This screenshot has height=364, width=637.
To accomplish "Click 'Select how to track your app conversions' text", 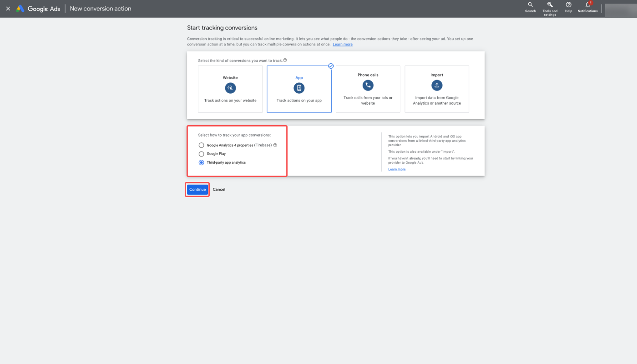I will pos(234,135).
